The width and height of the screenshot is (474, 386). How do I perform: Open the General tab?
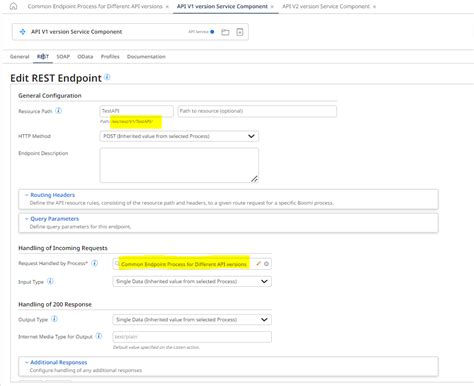click(x=20, y=57)
